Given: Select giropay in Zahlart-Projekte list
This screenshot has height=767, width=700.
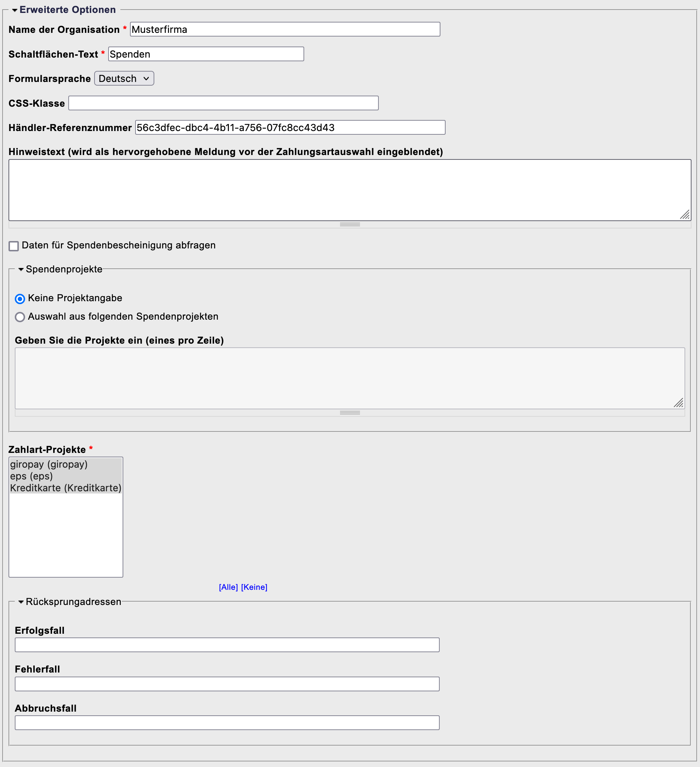Looking at the screenshot, I should (49, 465).
